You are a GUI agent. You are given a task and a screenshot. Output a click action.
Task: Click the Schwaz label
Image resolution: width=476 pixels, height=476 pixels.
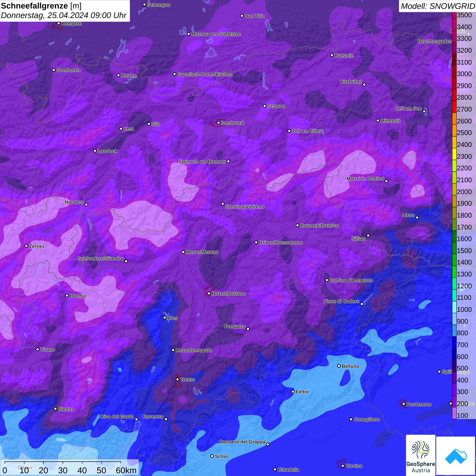point(276,106)
